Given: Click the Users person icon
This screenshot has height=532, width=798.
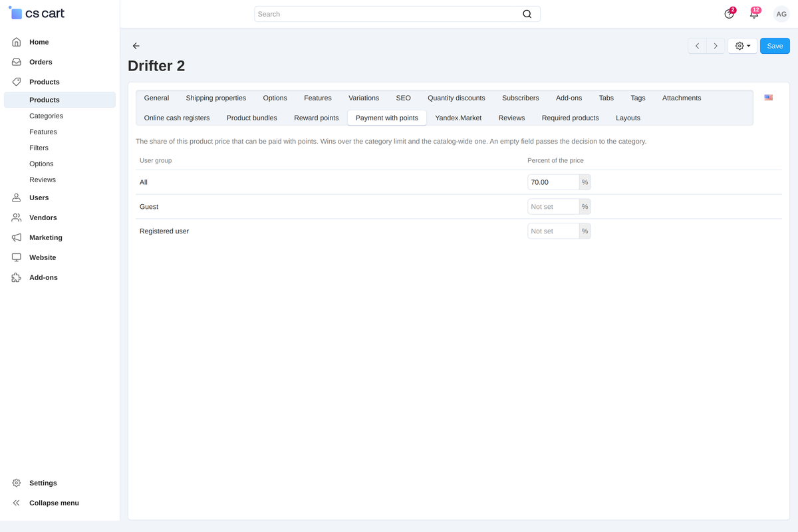Looking at the screenshot, I should (x=17, y=198).
